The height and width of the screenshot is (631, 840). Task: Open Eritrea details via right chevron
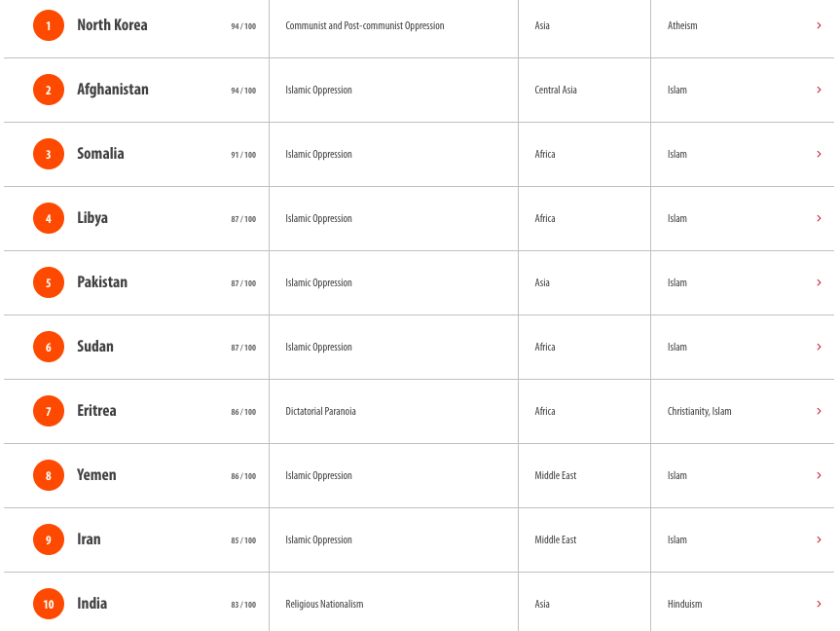819,411
